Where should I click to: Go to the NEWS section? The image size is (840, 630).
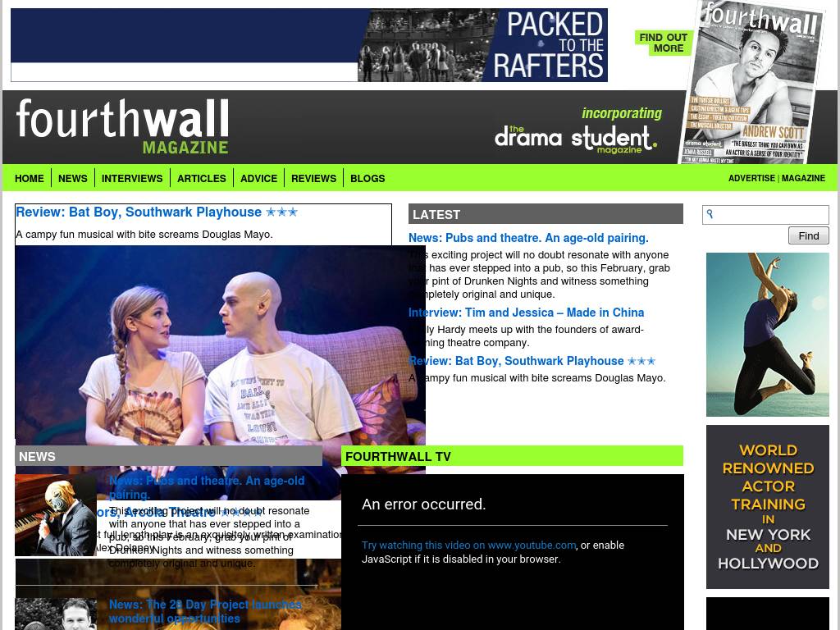tap(73, 178)
